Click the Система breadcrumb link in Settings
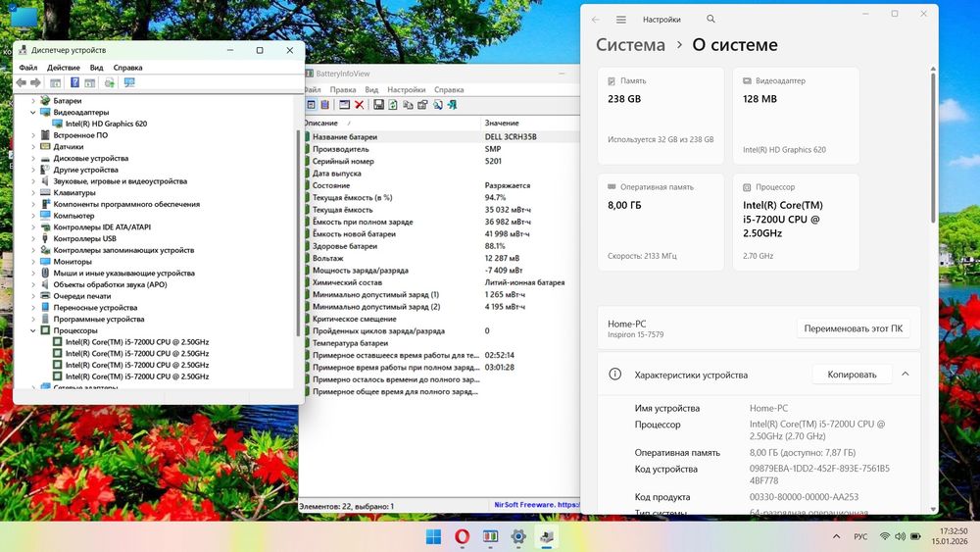 [630, 45]
